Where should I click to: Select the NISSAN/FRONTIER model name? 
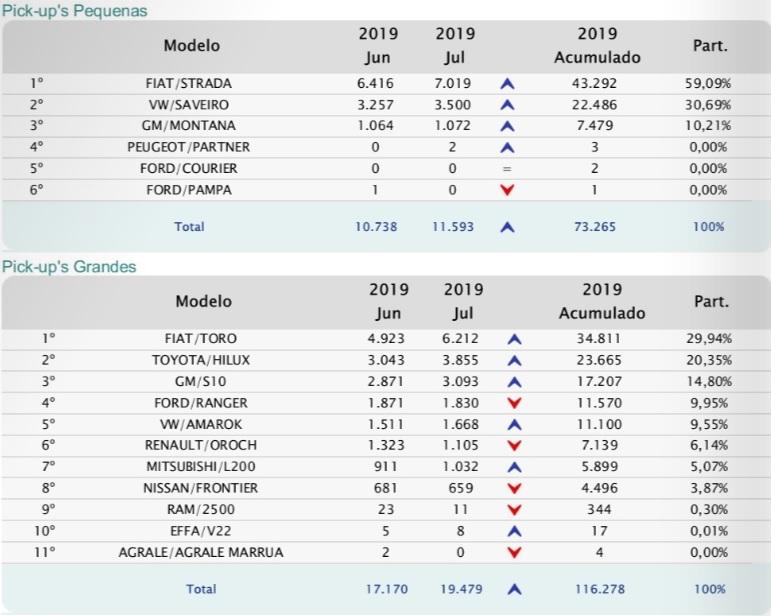[x=201, y=488]
